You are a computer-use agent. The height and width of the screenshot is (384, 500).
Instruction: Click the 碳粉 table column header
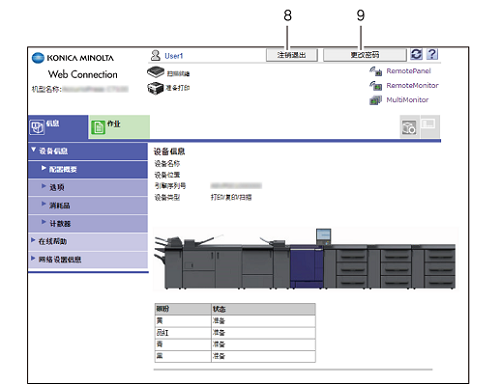[x=183, y=309]
